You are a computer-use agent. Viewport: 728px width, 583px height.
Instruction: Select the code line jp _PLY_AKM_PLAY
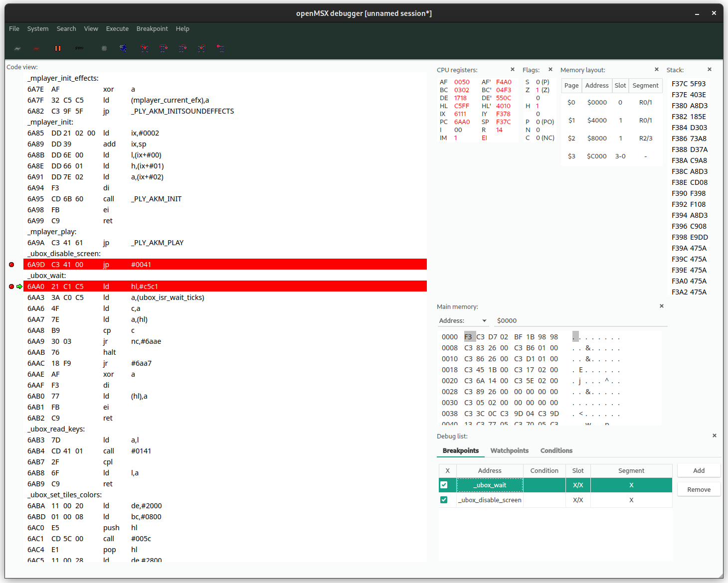tap(225, 243)
